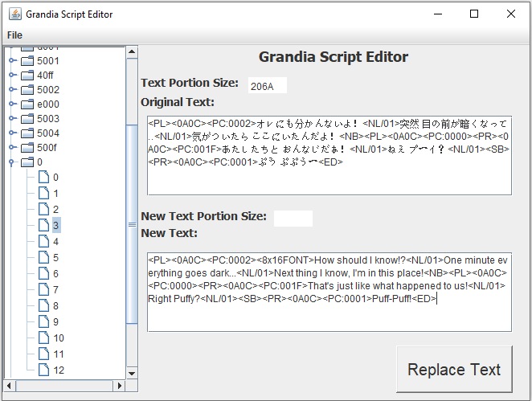Click the file icon of entry 10

click(x=43, y=338)
